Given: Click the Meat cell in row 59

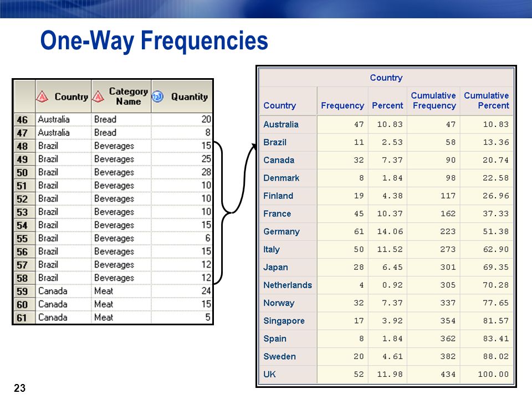Looking at the screenshot, I should [121, 291].
